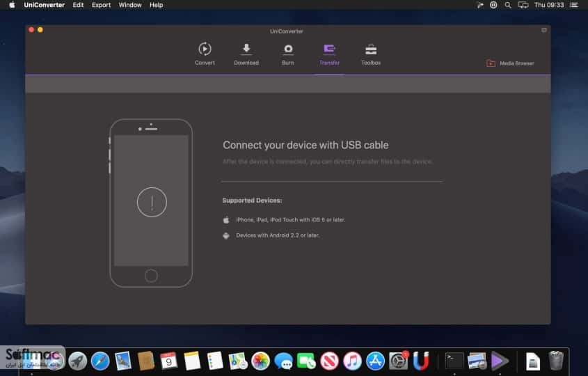
Task: Open Launchpad from the Dock
Action: coord(78,361)
